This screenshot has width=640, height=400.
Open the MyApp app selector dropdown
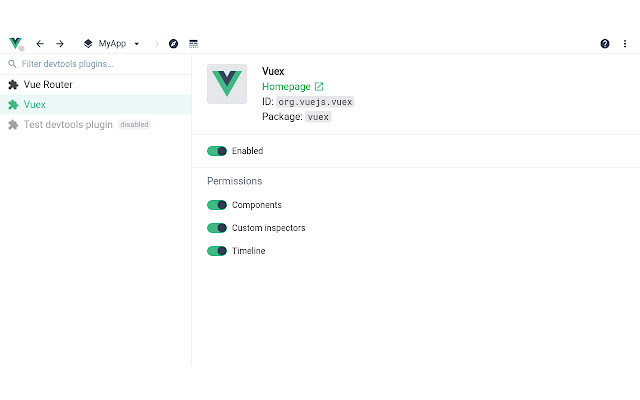pos(112,44)
